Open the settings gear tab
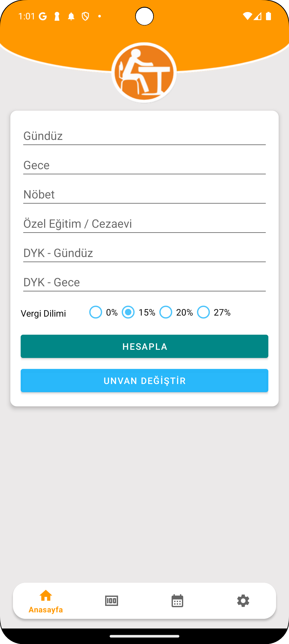 [243, 601]
